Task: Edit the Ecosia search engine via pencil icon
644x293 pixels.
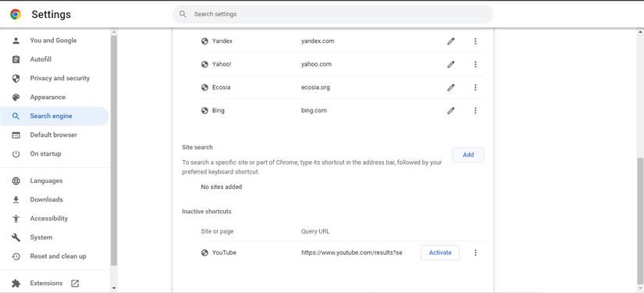Action: click(x=451, y=88)
